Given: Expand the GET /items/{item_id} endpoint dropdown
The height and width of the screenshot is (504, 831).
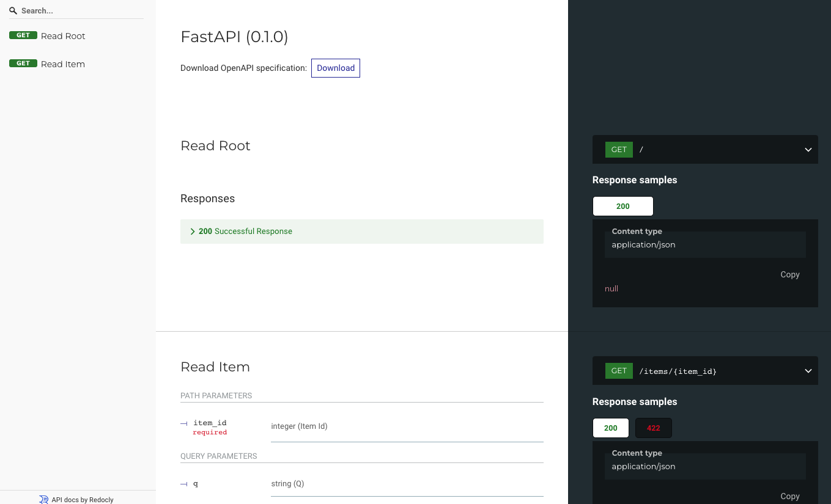Looking at the screenshot, I should [705, 371].
